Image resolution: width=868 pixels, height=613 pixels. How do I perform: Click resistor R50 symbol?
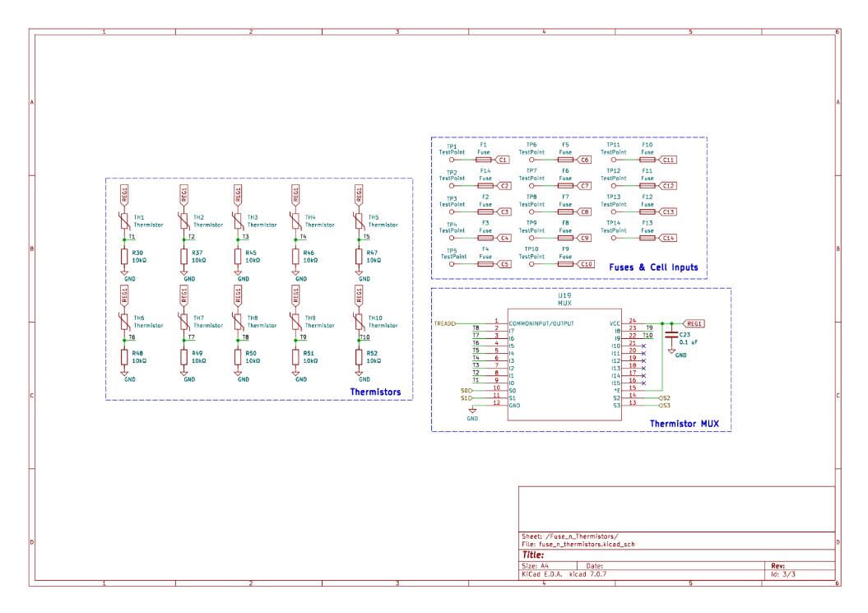(238, 357)
